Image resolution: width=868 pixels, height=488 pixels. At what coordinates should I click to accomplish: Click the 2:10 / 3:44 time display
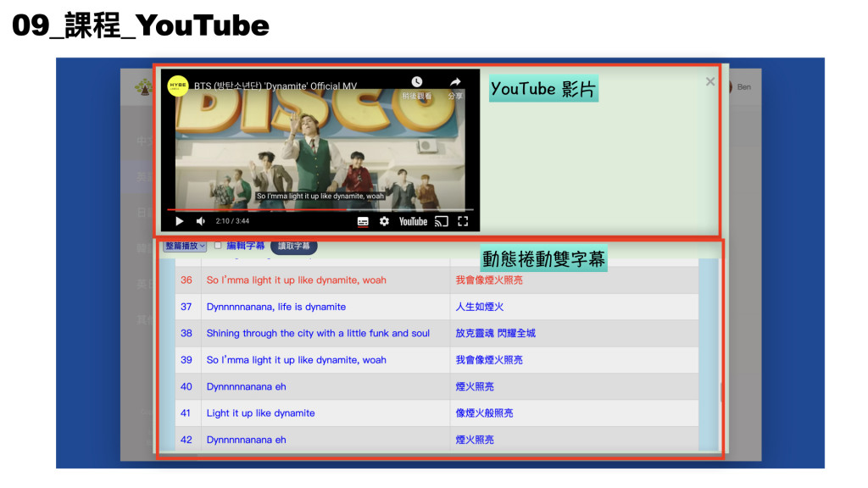232,221
